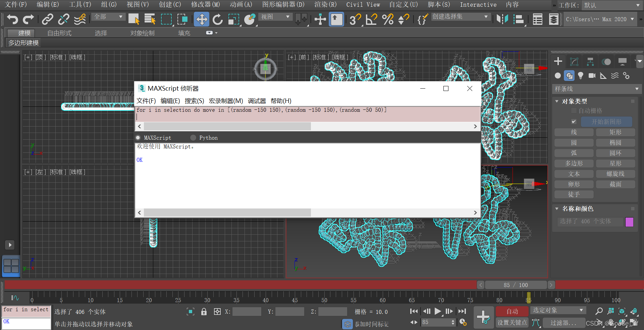Select the Python radio button

coord(193,138)
